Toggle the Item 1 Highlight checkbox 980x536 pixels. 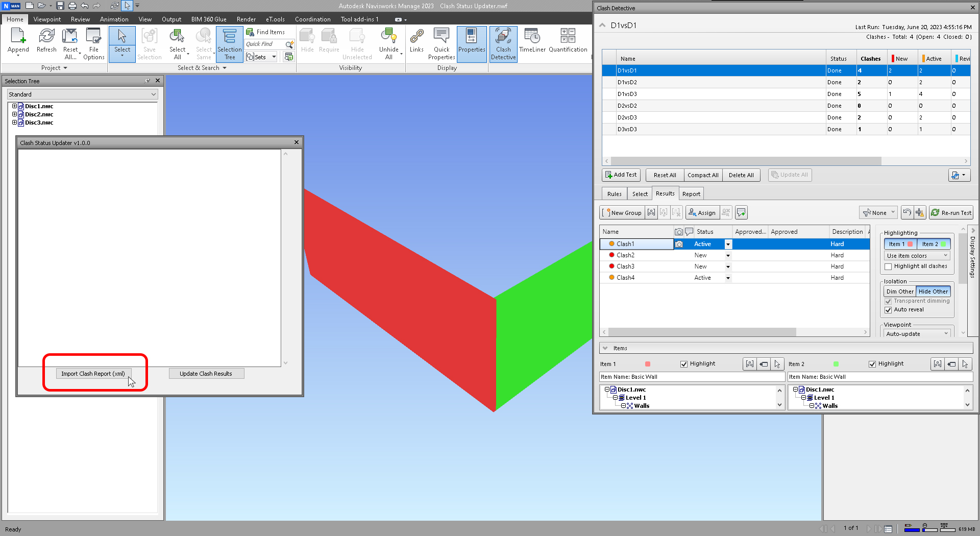[684, 364]
